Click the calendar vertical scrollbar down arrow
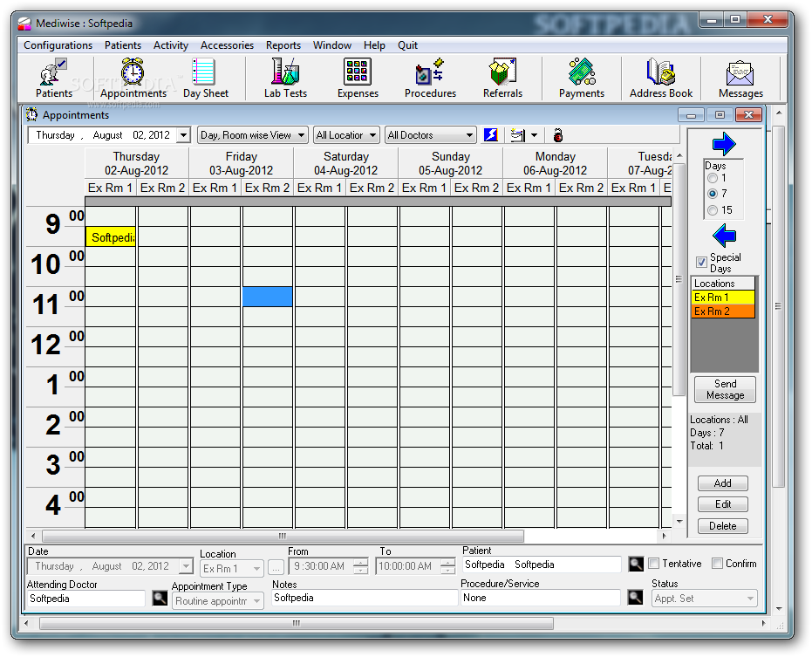The height and width of the screenshot is (657, 812). (679, 521)
